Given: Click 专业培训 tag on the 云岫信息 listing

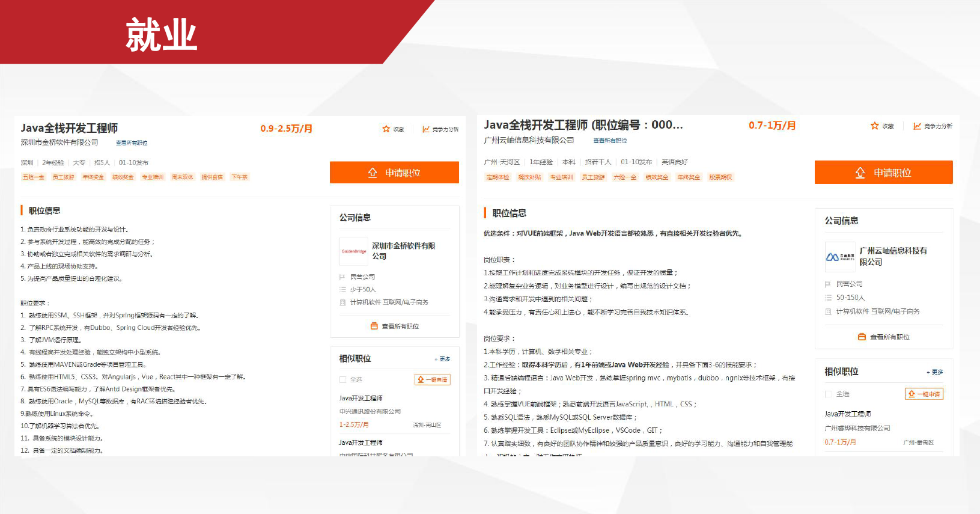Looking at the screenshot, I should coord(561,177).
